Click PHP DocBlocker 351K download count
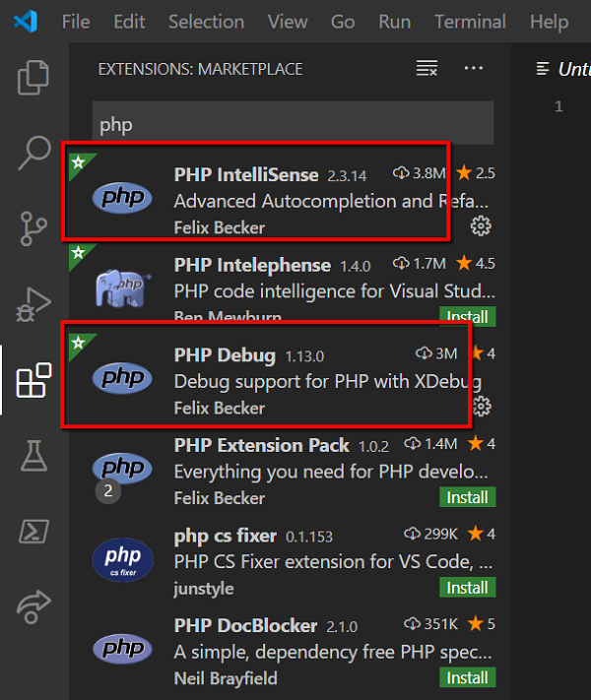Image resolution: width=591 pixels, height=700 pixels. click(430, 623)
